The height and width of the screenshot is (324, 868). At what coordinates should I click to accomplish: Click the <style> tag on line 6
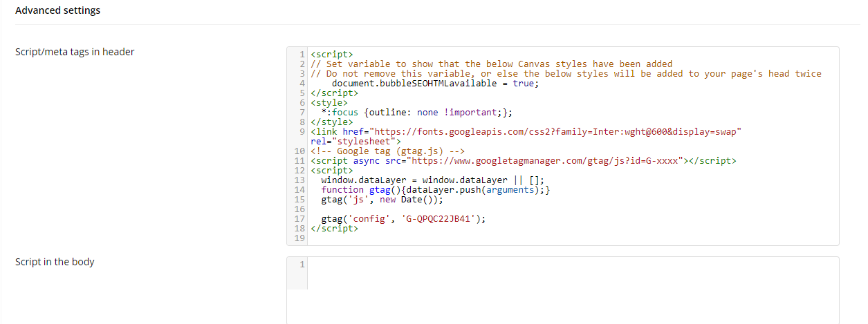pyautogui.click(x=329, y=102)
